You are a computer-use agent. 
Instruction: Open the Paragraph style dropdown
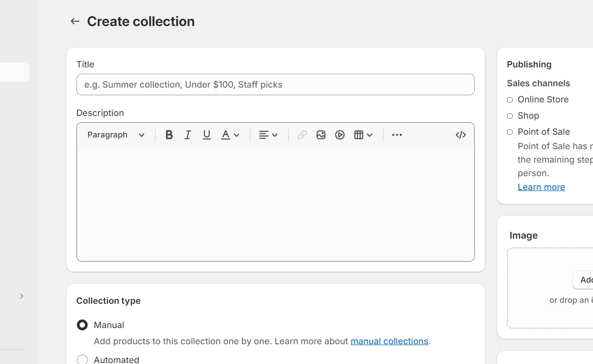click(116, 135)
